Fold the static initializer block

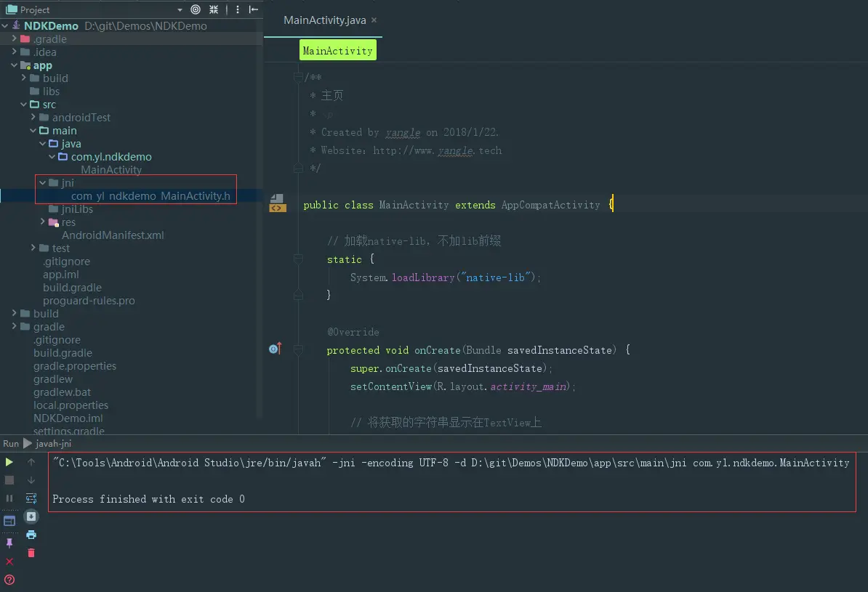coord(298,259)
